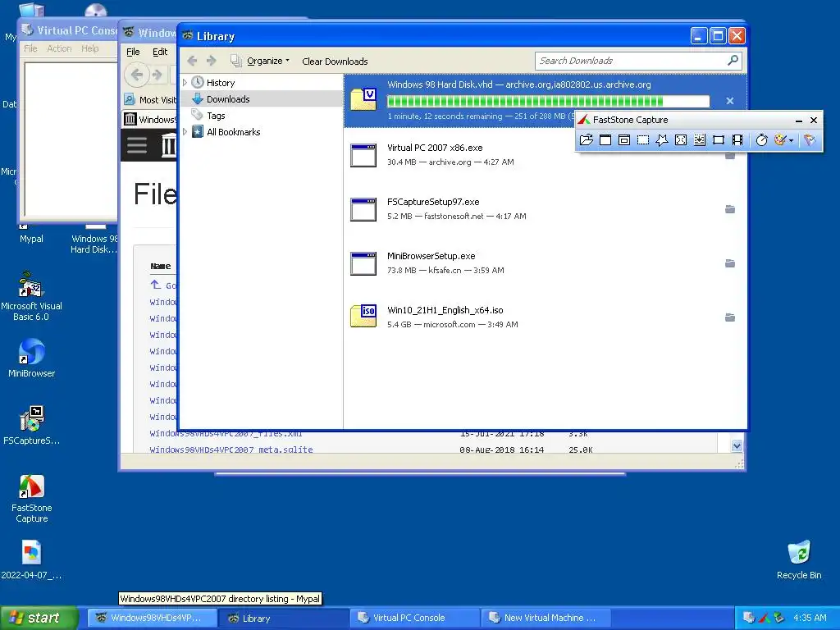Select All Bookmarks in Library sidebar
840x630 pixels.
(x=234, y=132)
